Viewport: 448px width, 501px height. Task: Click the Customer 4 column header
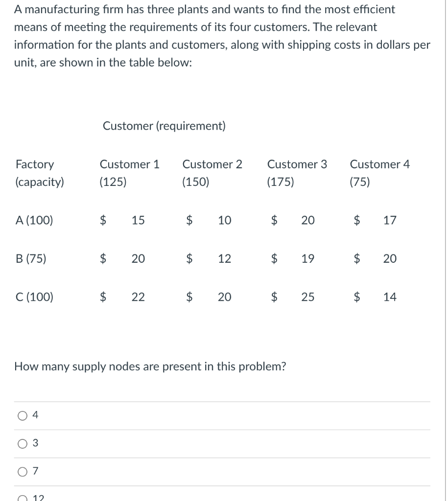[380, 164]
